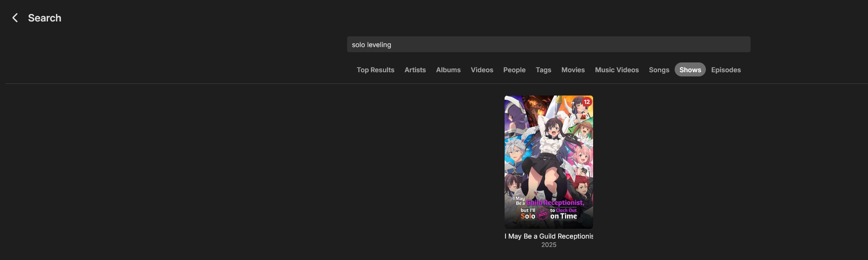Viewport: 868px width, 260px height.
Task: Select the Albums tab
Action: click(x=448, y=70)
